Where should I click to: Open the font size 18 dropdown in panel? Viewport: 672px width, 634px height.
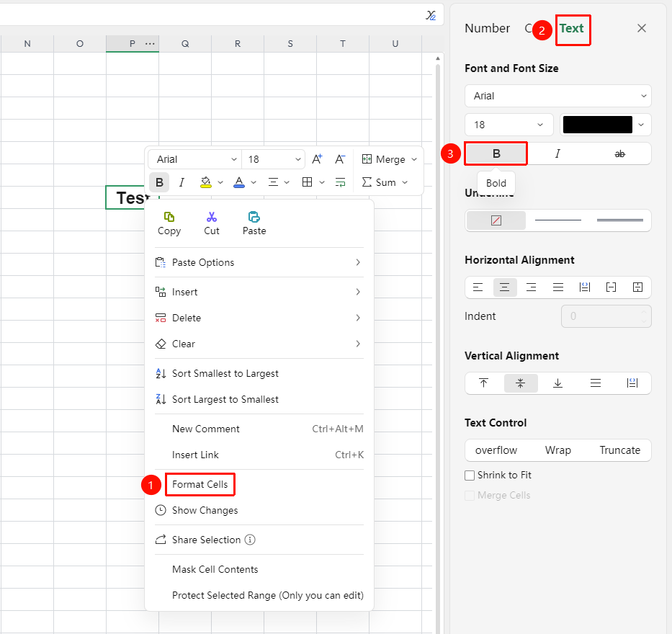point(509,125)
